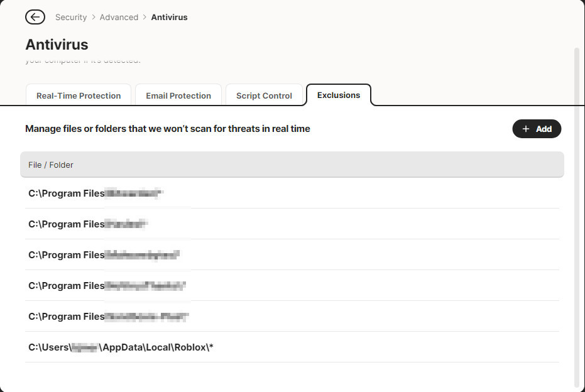The image size is (585, 392).
Task: Select the fifth Program Files exclusion row
Action: (x=108, y=317)
